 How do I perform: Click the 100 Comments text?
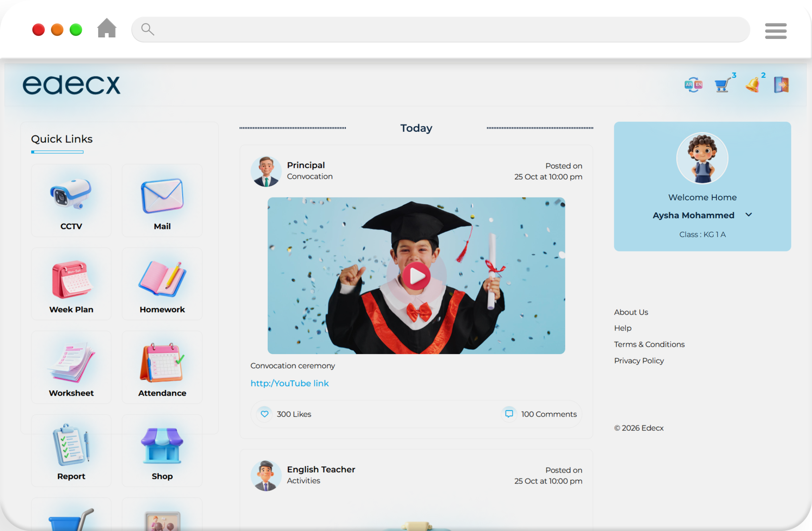[x=549, y=414]
